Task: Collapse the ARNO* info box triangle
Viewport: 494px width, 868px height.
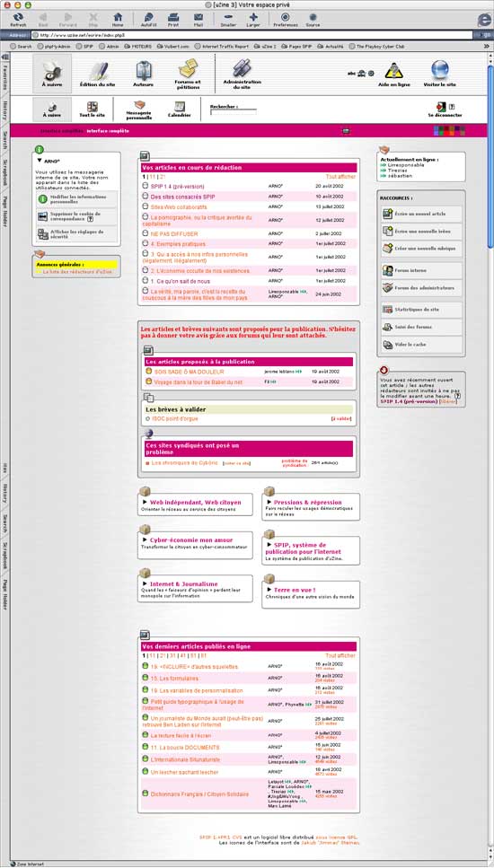Action: point(40,161)
